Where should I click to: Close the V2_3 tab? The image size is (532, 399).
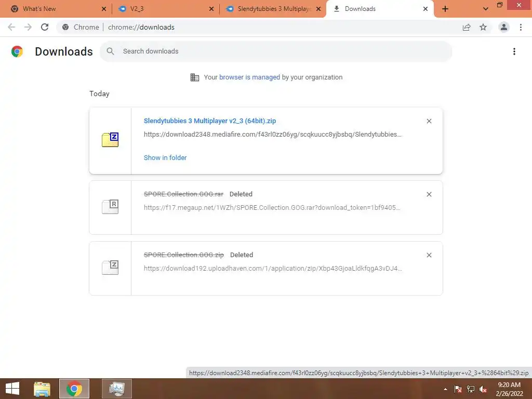tap(211, 9)
